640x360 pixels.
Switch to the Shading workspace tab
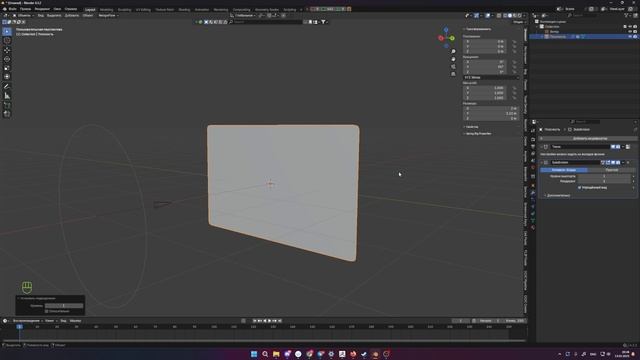point(184,9)
